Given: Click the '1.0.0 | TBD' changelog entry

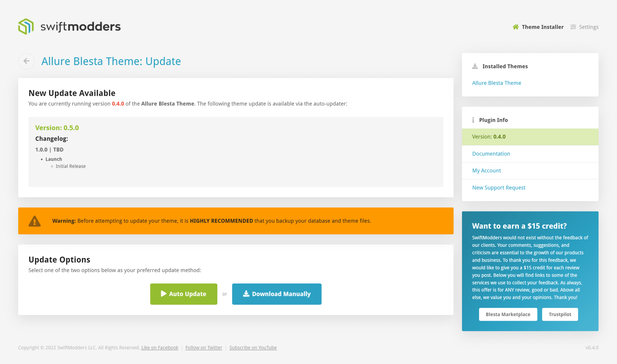Looking at the screenshot, I should 49,150.
